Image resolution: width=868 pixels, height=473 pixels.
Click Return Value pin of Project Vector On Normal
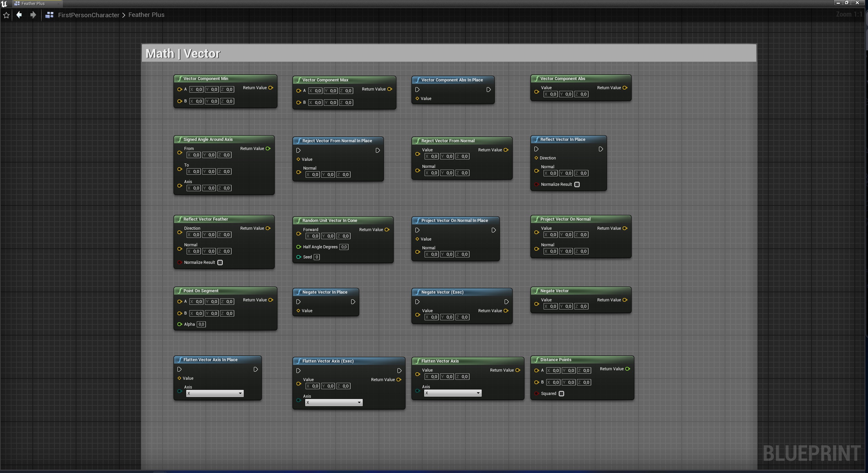pos(625,228)
